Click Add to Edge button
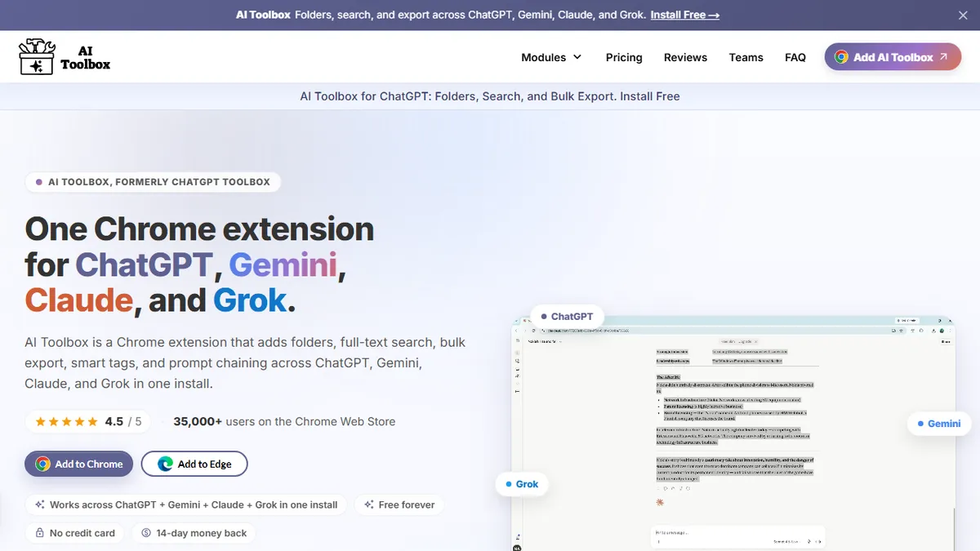The width and height of the screenshot is (980, 551). click(194, 464)
